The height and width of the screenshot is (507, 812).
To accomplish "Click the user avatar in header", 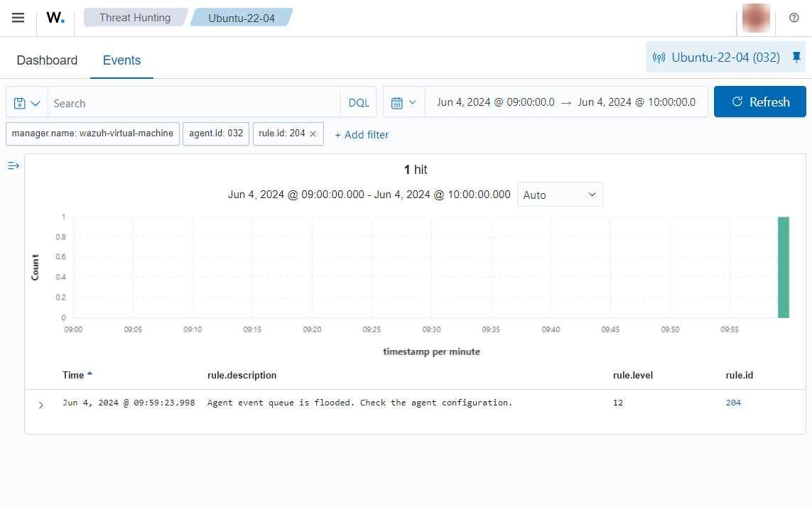I will [756, 18].
